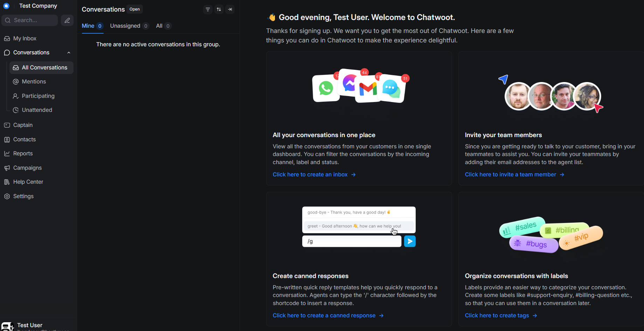Click the Test User profile name
Viewport: 644px width, 331px height.
click(x=30, y=325)
